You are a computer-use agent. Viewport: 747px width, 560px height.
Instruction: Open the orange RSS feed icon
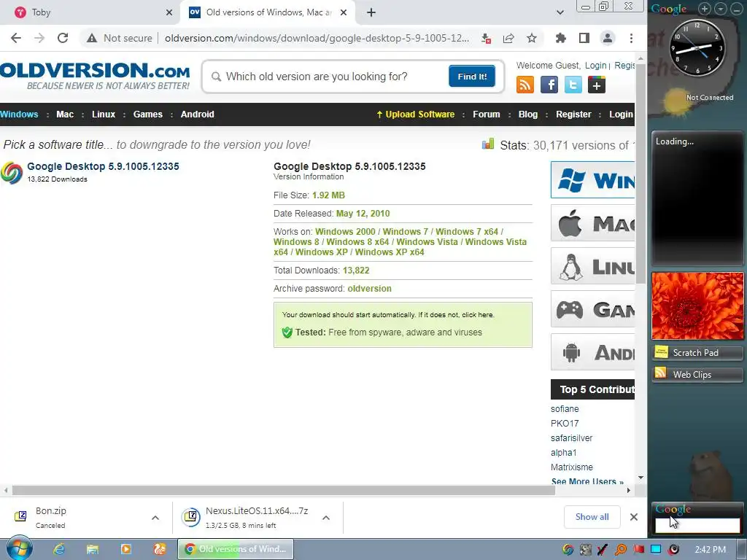click(525, 85)
